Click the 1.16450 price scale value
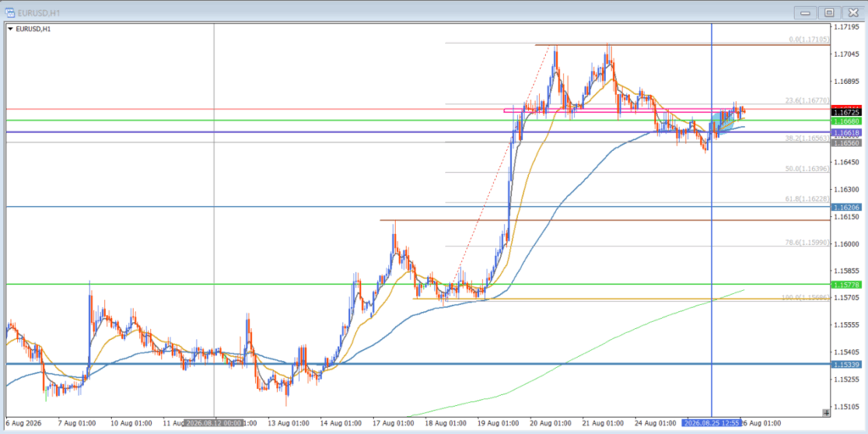 pos(846,162)
